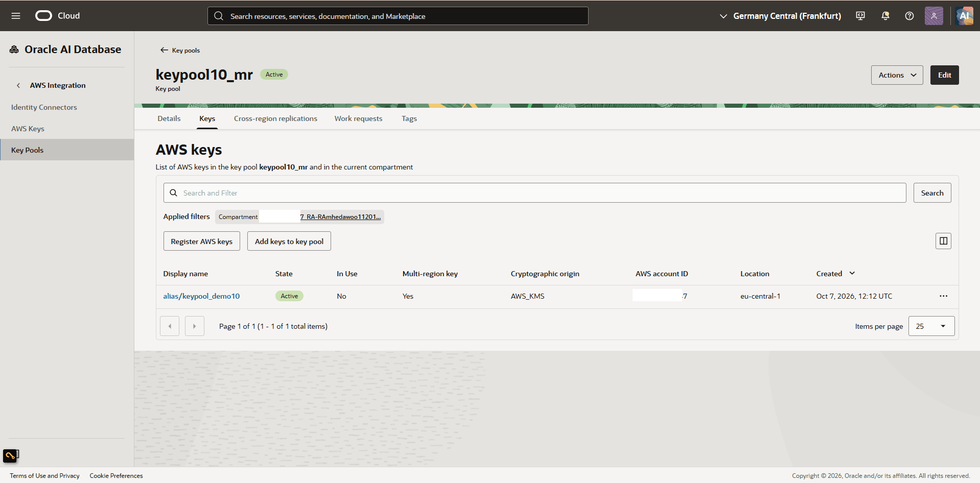Open the user profile avatar menu

pyautogui.click(x=934, y=16)
